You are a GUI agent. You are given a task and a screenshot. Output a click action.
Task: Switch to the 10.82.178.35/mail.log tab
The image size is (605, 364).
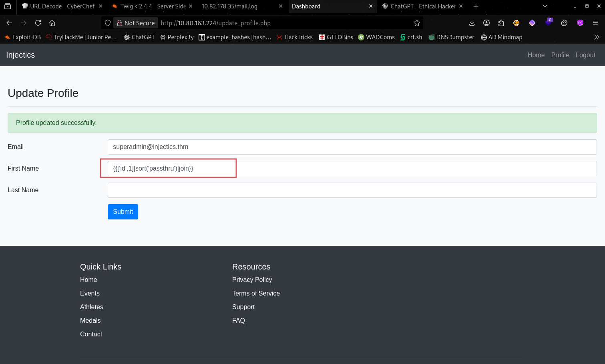229,6
